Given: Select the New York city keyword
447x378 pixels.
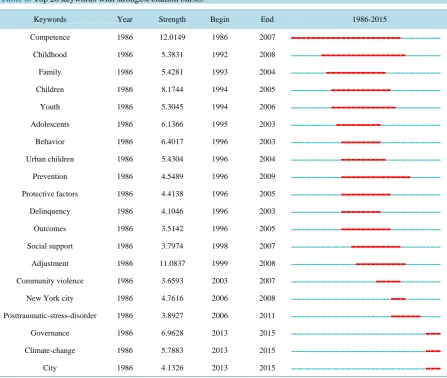Looking at the screenshot, I should [50, 298].
